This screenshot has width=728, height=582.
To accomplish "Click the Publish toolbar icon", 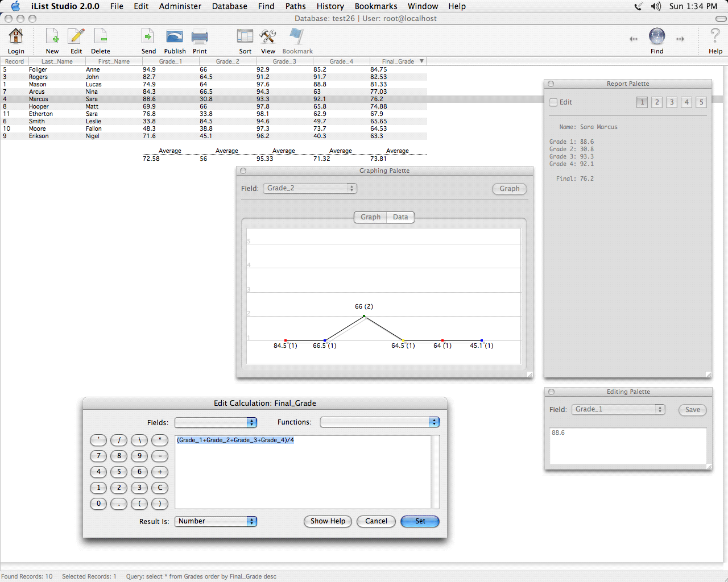I will [175, 37].
